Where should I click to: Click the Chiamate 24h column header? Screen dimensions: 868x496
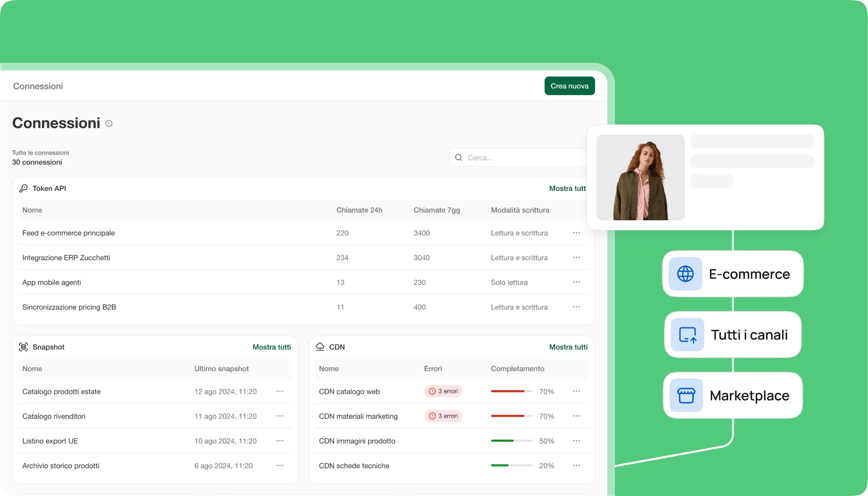pos(359,210)
